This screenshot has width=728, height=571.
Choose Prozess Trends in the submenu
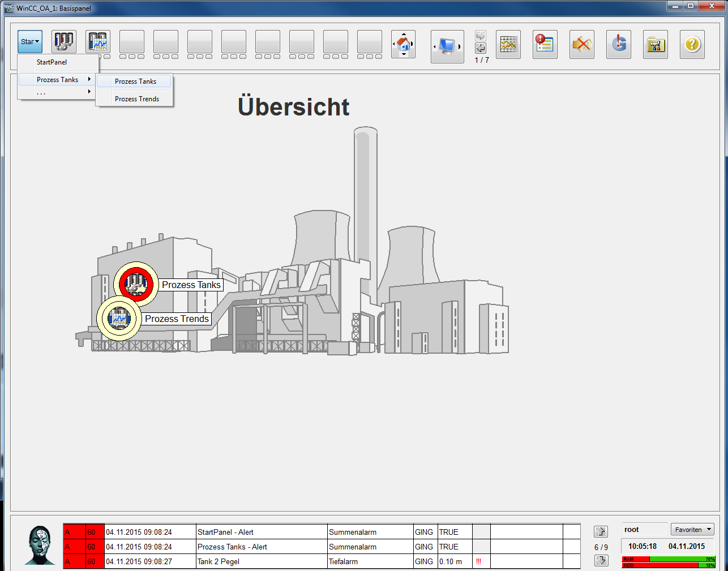coord(136,99)
